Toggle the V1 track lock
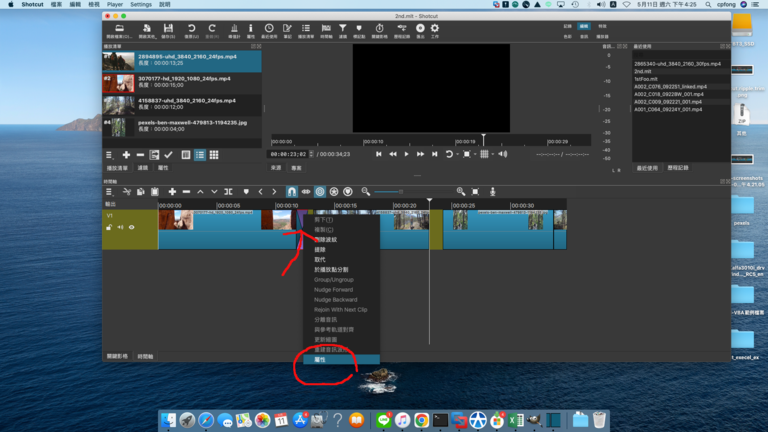The height and width of the screenshot is (432, 768). pos(109,227)
